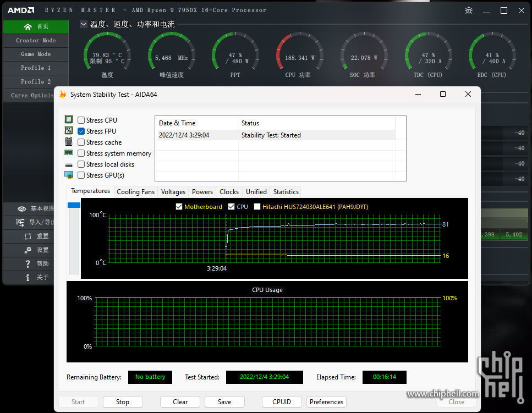Enable Stress system memory checkbox

[x=81, y=153]
